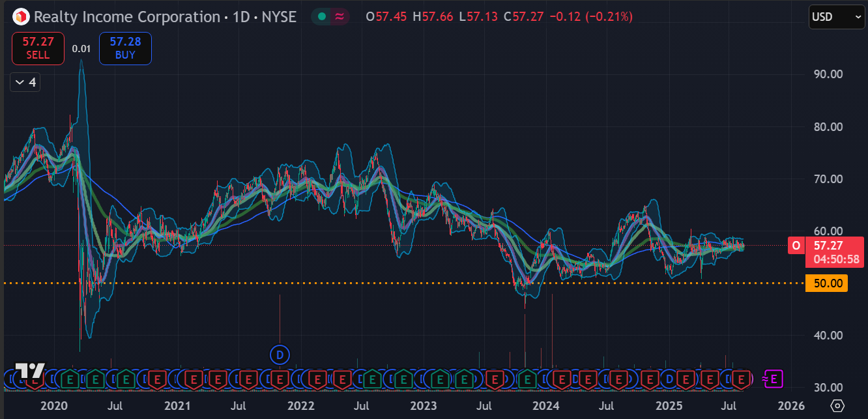Click the dividend D marker above late 2021
Viewport: 868px width, 419px height.
(x=280, y=354)
